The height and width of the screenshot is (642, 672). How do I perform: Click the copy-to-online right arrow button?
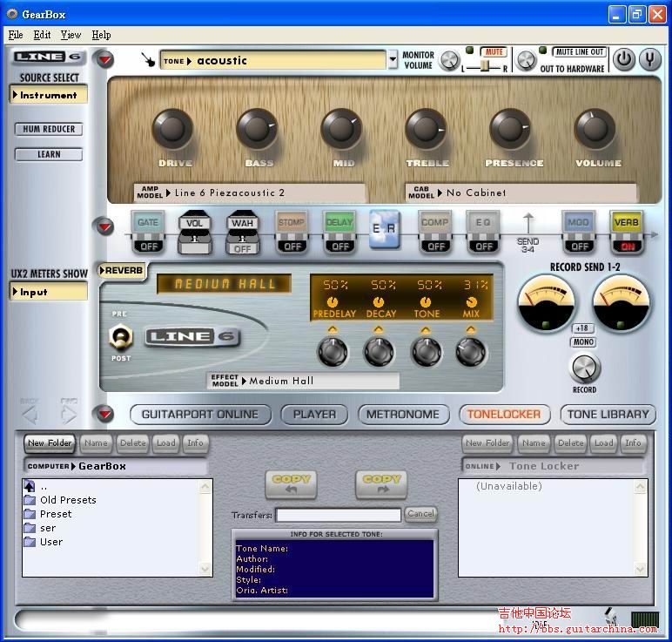click(381, 483)
